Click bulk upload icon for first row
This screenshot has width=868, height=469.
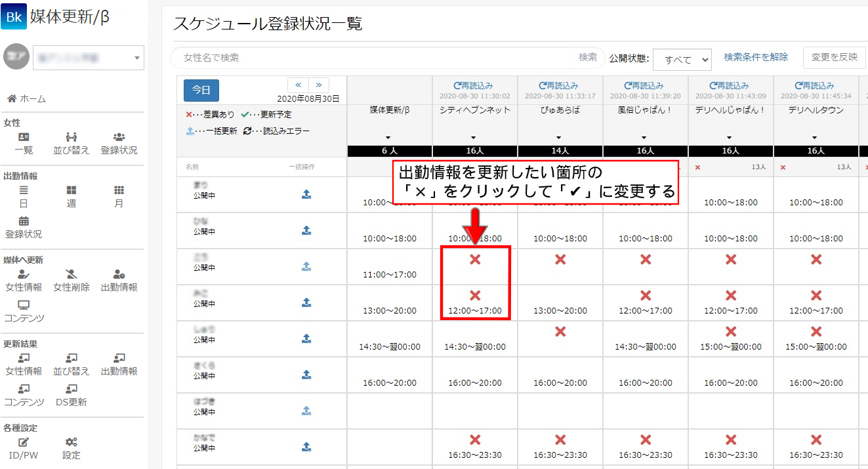click(x=306, y=194)
